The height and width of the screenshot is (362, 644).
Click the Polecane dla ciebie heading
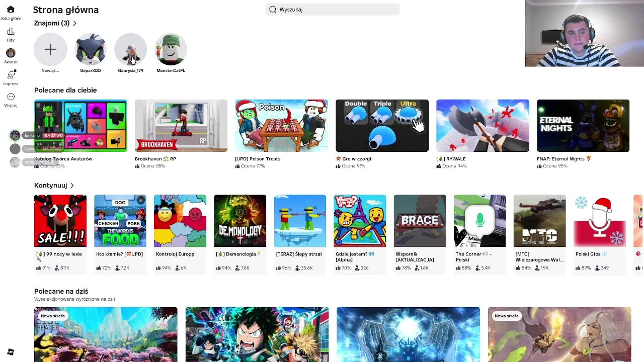(x=65, y=90)
